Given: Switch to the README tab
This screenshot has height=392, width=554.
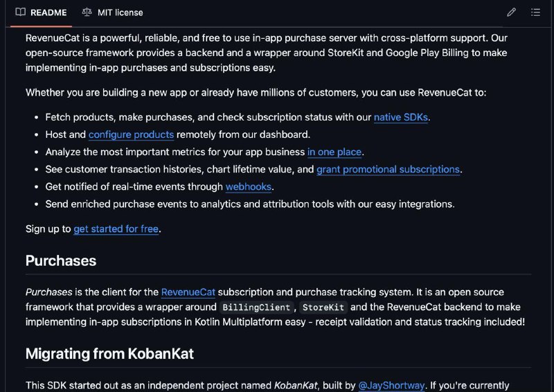Looking at the screenshot, I should (42, 12).
